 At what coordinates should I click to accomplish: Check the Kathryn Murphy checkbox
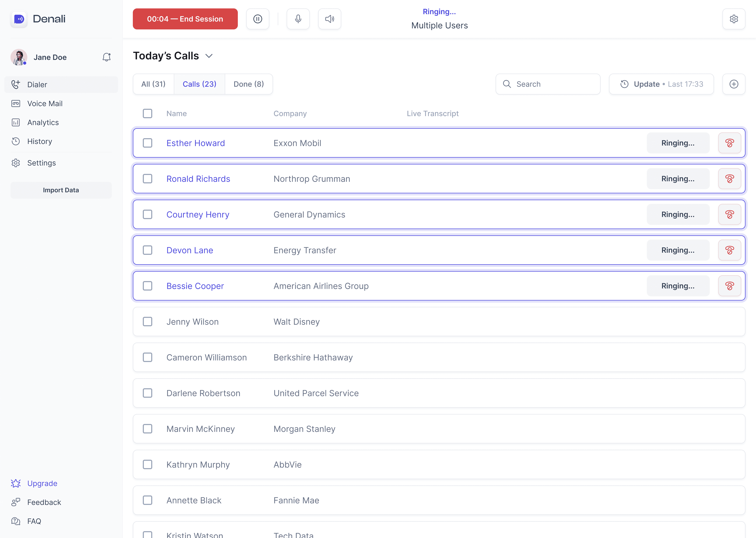pyautogui.click(x=147, y=465)
